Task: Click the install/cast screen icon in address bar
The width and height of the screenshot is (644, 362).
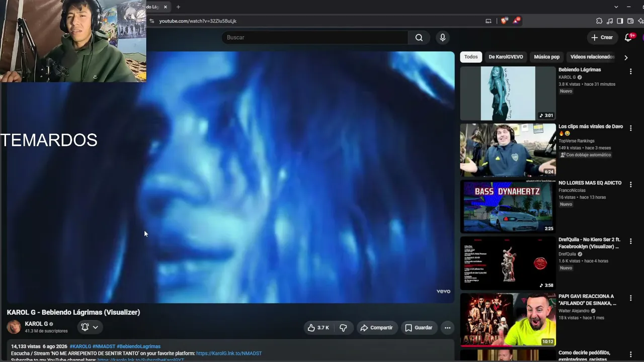Action: (488, 21)
